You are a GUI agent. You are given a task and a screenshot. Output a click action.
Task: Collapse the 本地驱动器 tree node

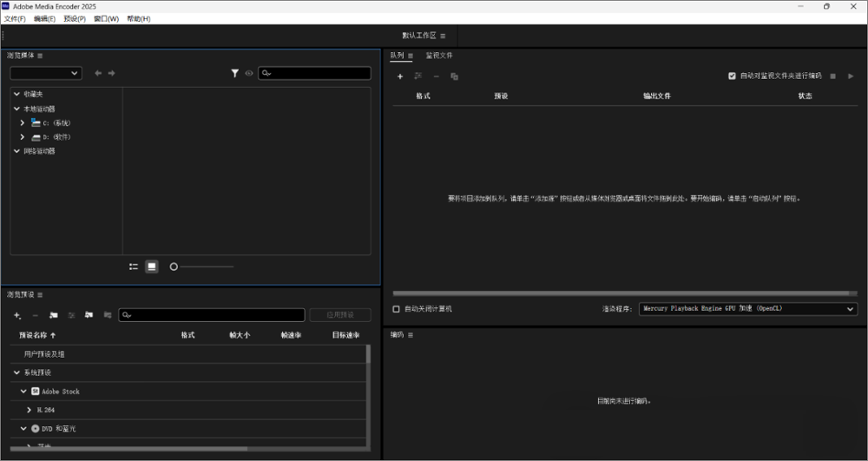(16, 109)
